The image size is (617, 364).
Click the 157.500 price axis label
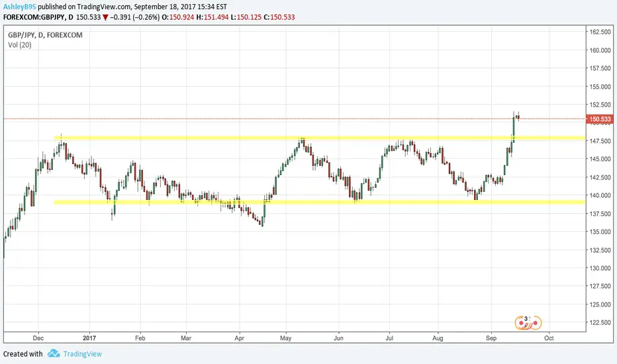(600, 68)
